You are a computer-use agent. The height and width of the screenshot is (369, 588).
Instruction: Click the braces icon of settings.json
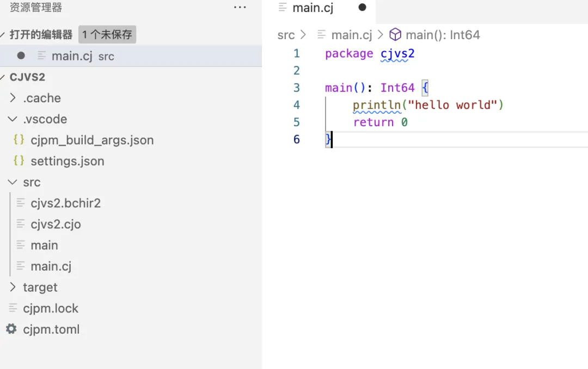pos(19,161)
